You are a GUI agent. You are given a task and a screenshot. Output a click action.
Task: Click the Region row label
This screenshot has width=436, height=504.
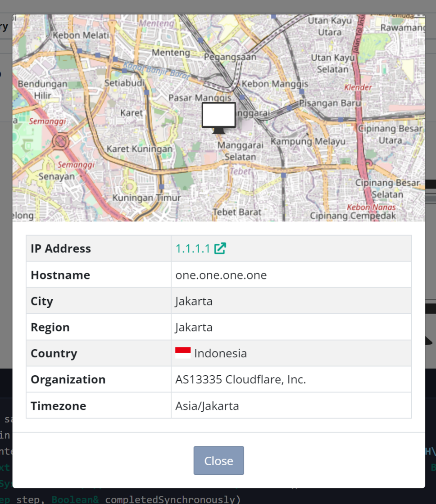click(x=50, y=328)
